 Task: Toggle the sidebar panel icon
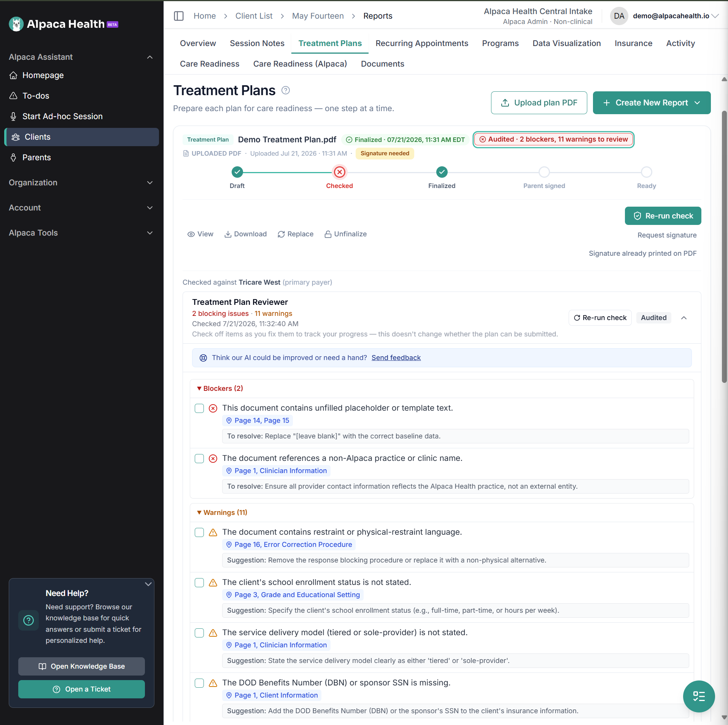[x=179, y=16]
